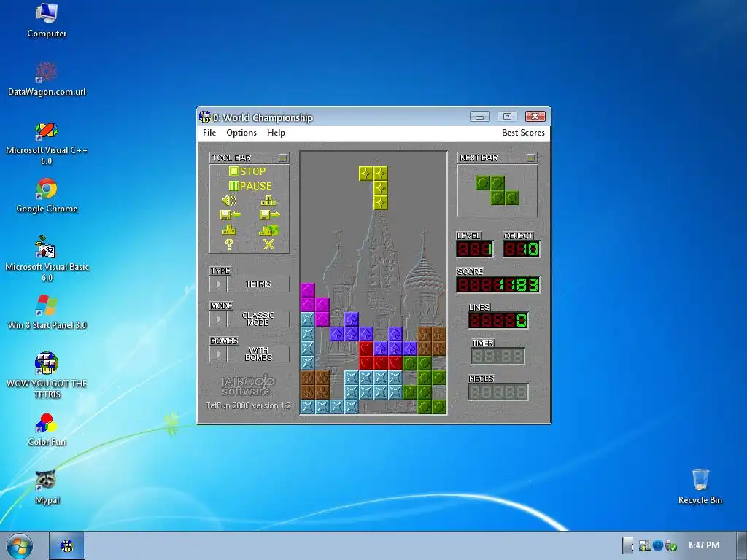
Task: Click Safely Remove Hardware tray icon
Action: click(x=671, y=545)
